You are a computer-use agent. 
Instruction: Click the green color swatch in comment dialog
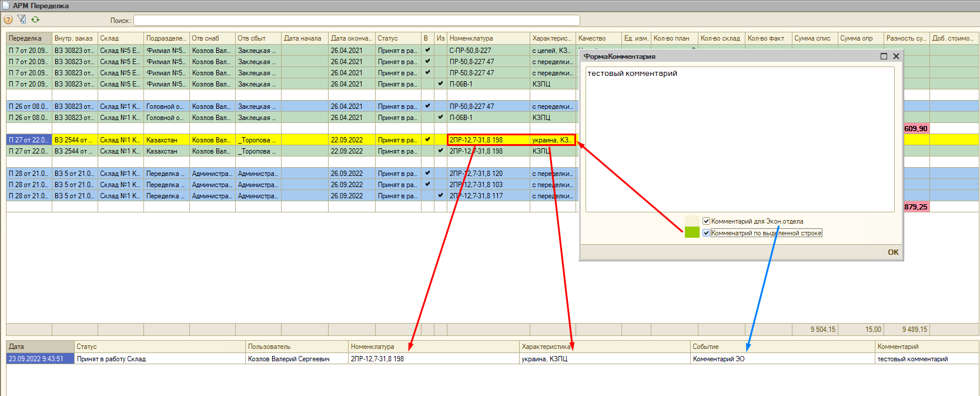pyautogui.click(x=692, y=232)
